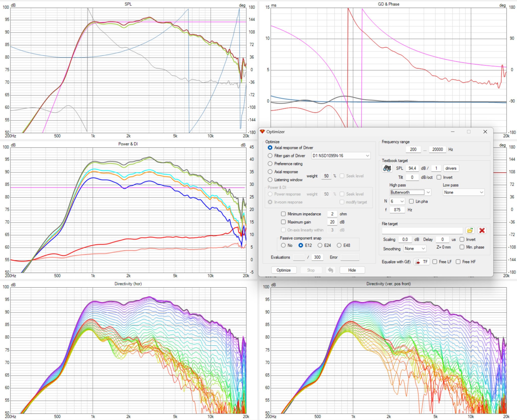
Task: Edit Minimum impedance ohm value field
Action: coord(332,214)
